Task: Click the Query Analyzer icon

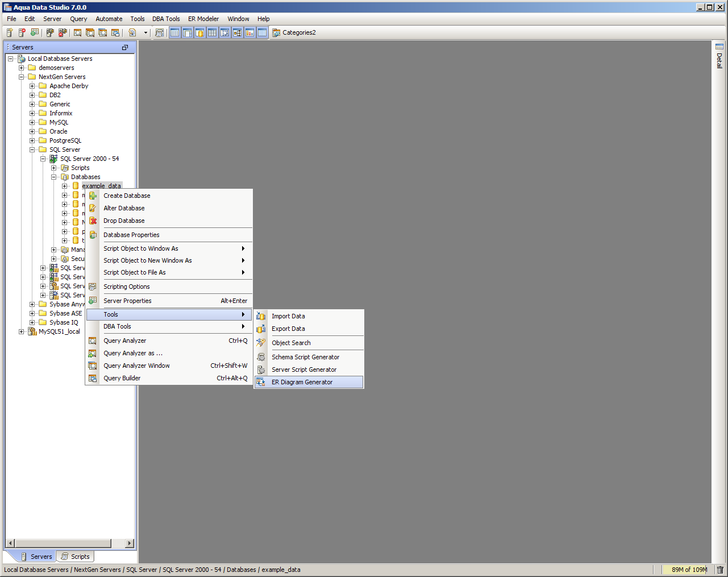Action: [93, 341]
